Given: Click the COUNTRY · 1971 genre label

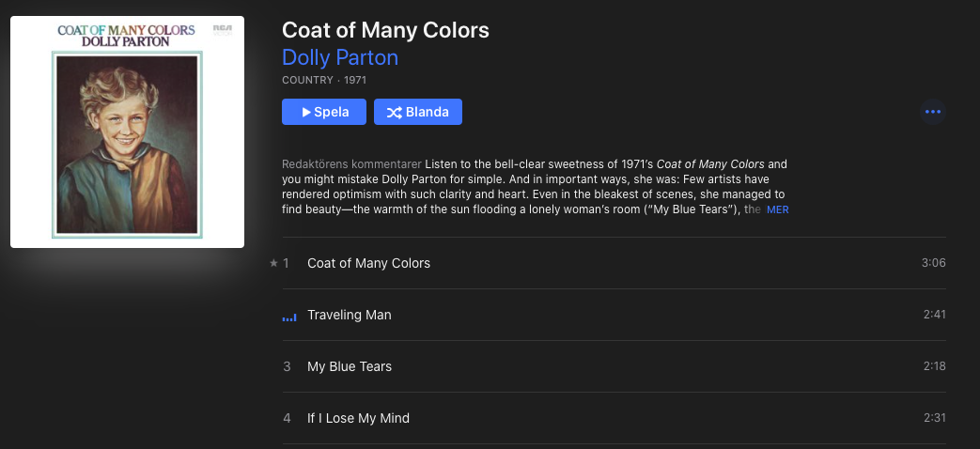Looking at the screenshot, I should click(324, 80).
